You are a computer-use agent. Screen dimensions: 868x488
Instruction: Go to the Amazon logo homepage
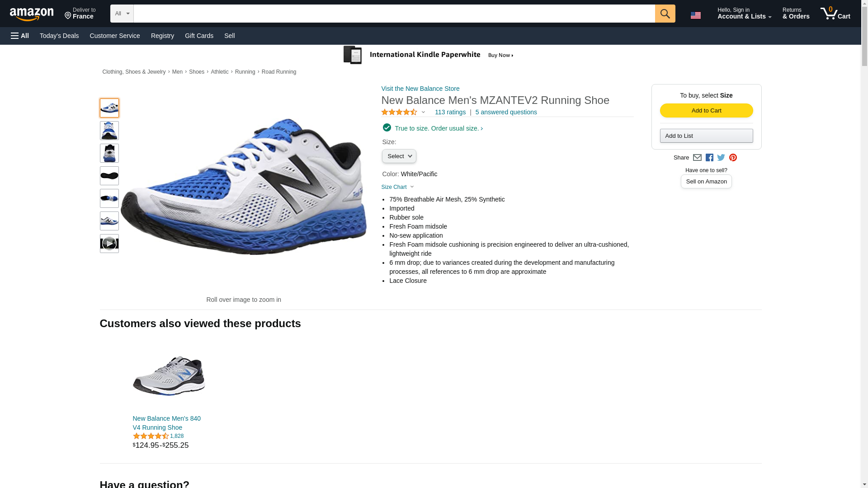point(32,14)
